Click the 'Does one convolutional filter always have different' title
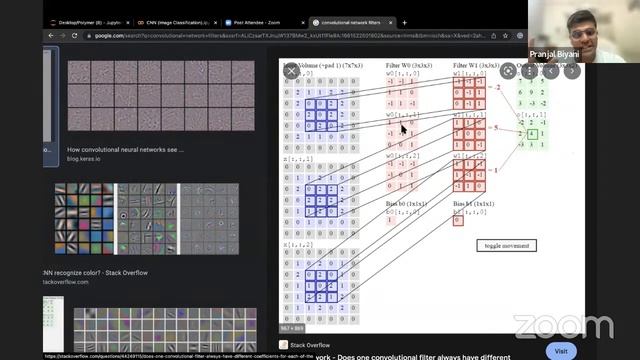Viewport: 640px width, 360px height. 413,357
